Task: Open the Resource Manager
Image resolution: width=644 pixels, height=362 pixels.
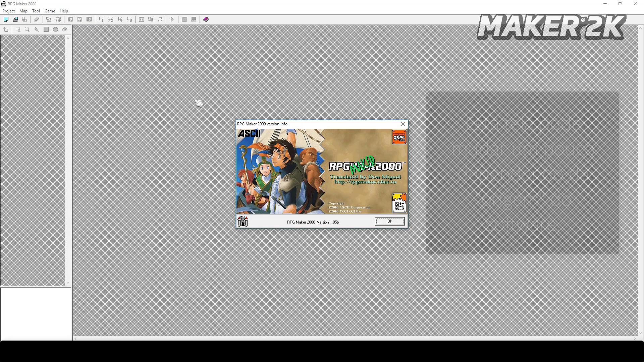Action: click(x=151, y=19)
